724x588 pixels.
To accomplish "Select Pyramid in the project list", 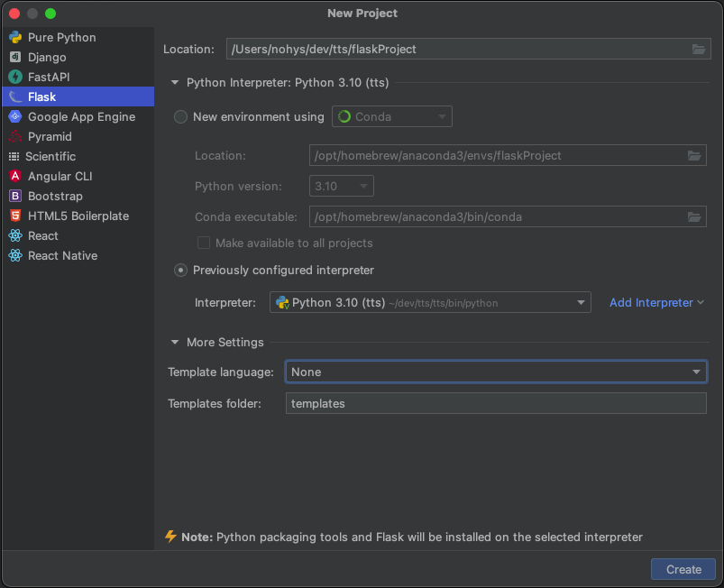I will click(x=78, y=136).
